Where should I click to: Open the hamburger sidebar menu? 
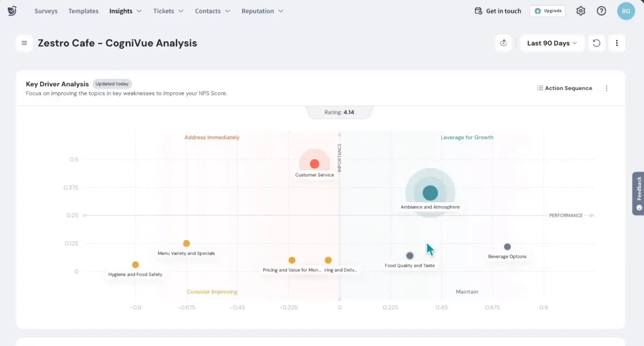[24, 43]
